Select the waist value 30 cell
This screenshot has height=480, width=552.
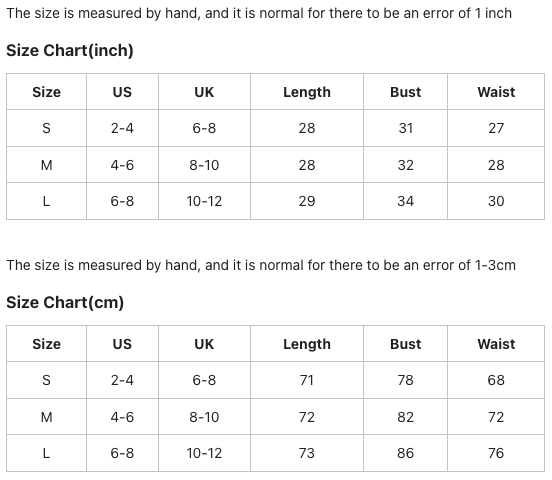(496, 201)
